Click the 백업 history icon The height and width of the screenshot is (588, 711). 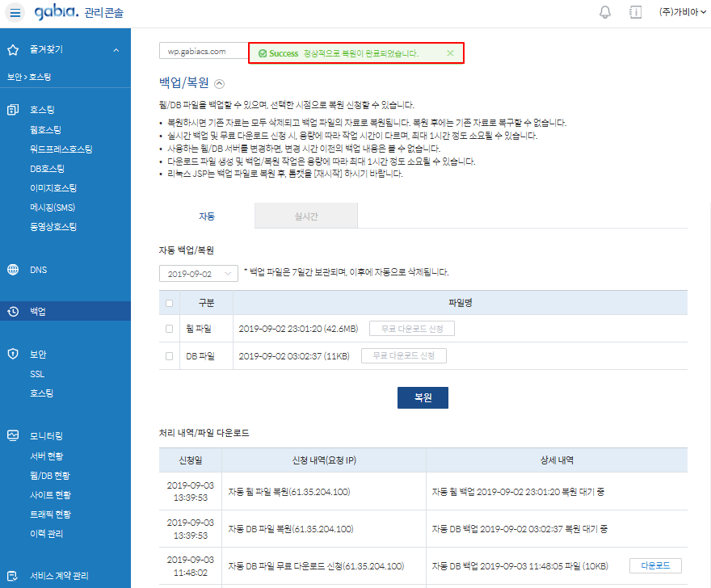coord(13,312)
